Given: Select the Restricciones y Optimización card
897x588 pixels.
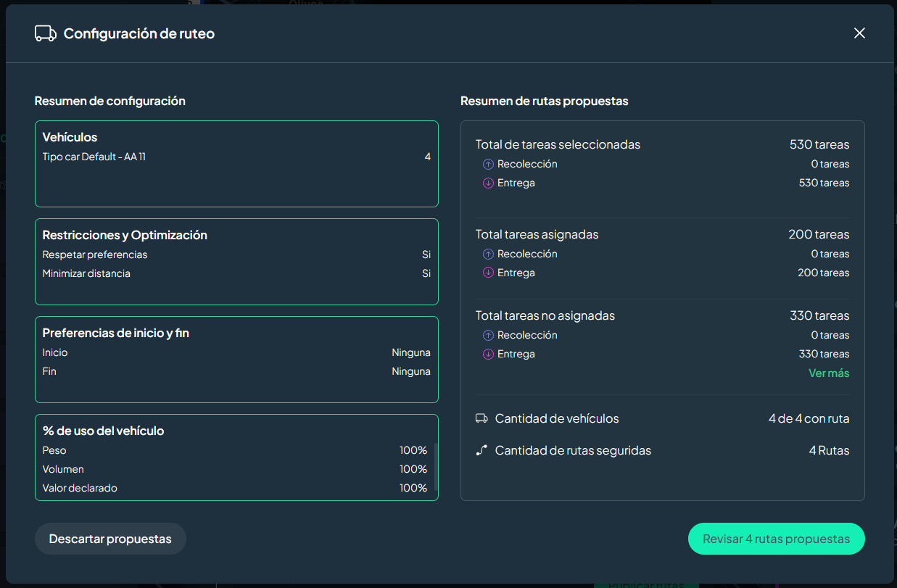Looking at the screenshot, I should 236,262.
